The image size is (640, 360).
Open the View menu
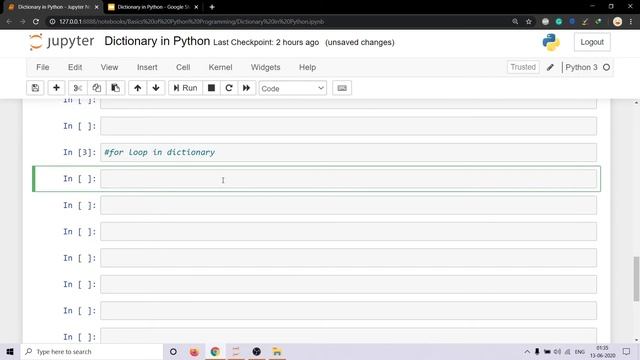pos(109,67)
